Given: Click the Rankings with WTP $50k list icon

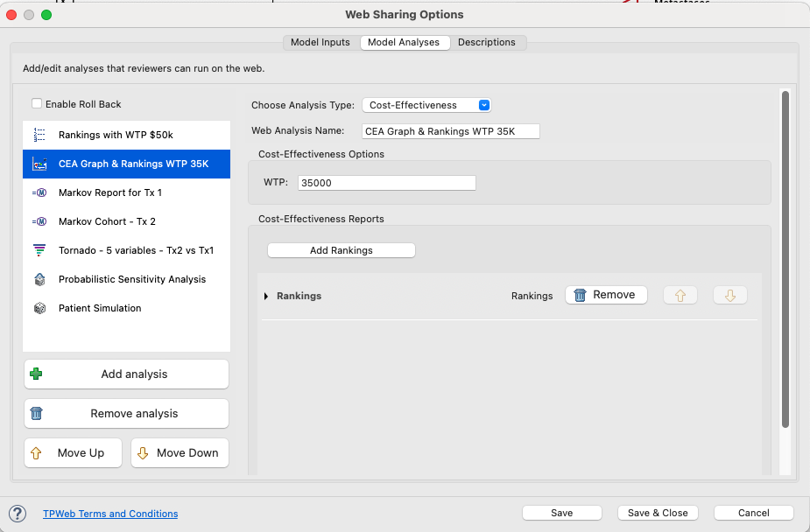Looking at the screenshot, I should [39, 135].
